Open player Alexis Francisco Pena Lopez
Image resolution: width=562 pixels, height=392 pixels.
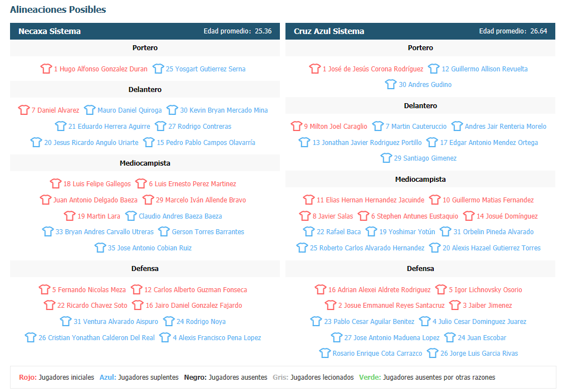pos(217,337)
